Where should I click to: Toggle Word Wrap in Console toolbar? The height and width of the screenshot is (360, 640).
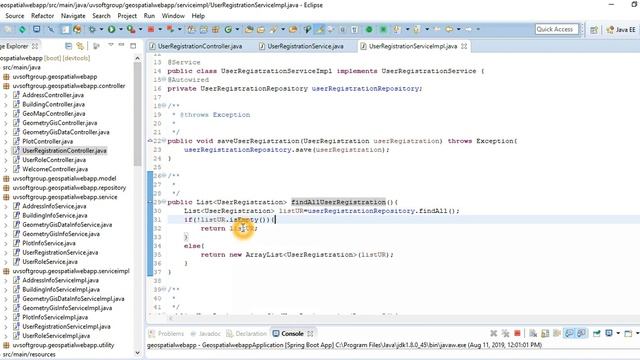[x=557, y=333]
